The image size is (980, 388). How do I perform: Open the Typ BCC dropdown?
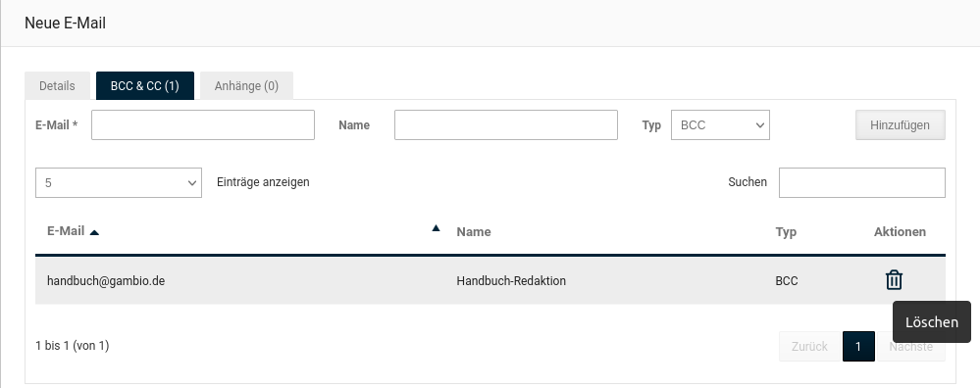click(x=720, y=124)
